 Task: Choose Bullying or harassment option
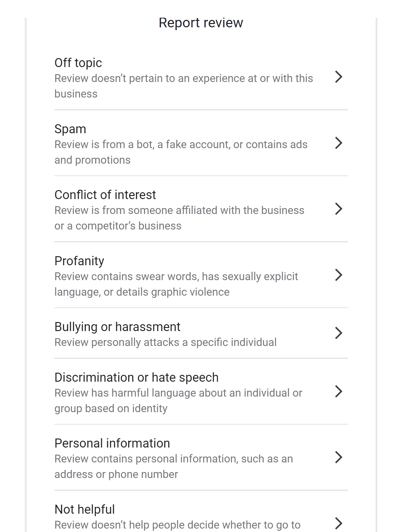pyautogui.click(x=117, y=327)
